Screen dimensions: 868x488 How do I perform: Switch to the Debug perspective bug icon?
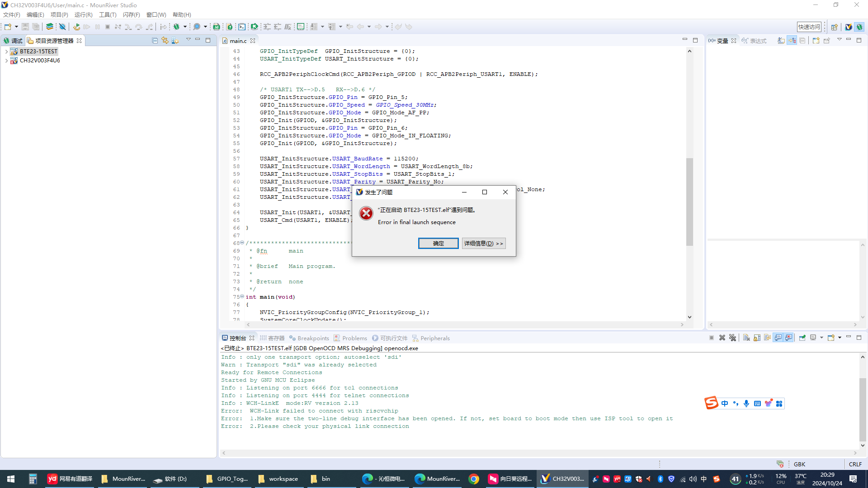click(859, 27)
